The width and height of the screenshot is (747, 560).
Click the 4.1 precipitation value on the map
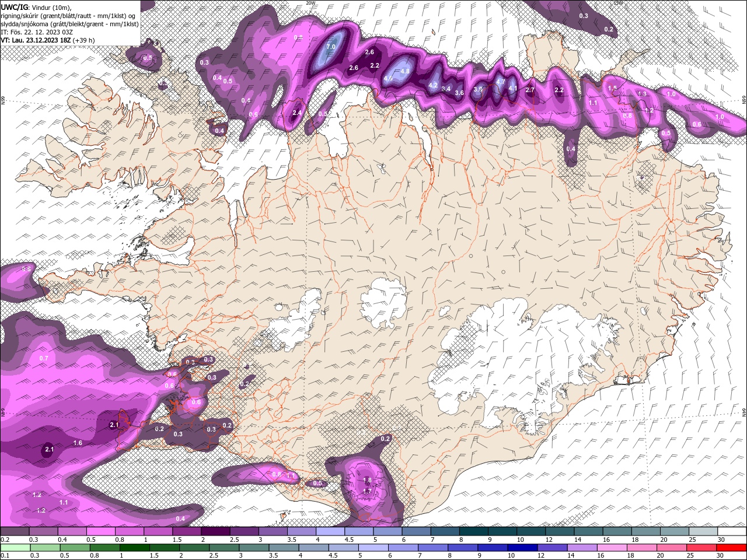click(513, 89)
